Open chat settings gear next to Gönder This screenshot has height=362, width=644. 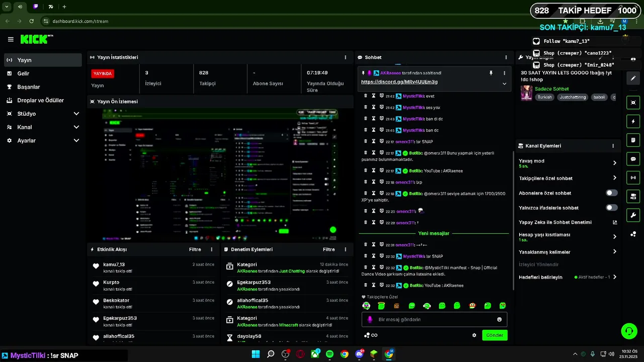[x=474, y=335]
